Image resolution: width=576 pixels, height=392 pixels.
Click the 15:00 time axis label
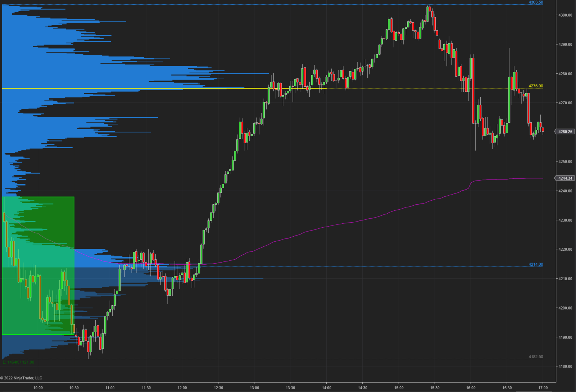399,388
